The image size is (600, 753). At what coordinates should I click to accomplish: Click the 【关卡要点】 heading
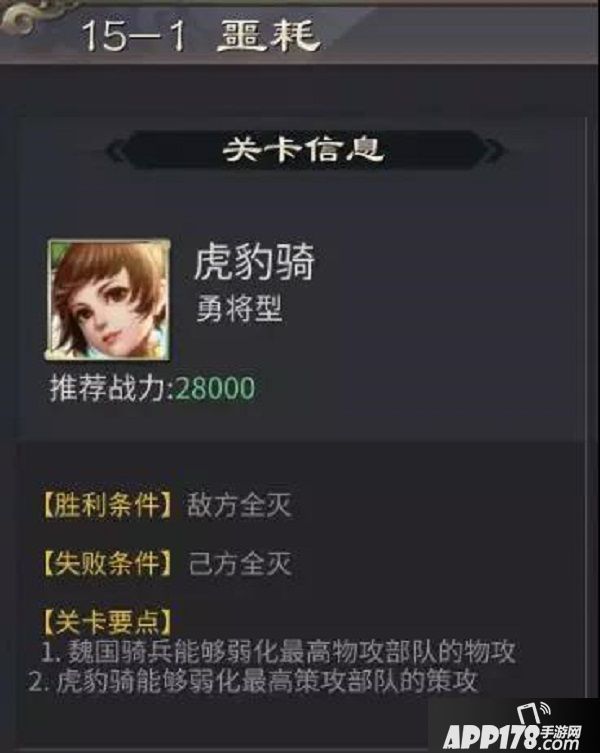[107, 622]
